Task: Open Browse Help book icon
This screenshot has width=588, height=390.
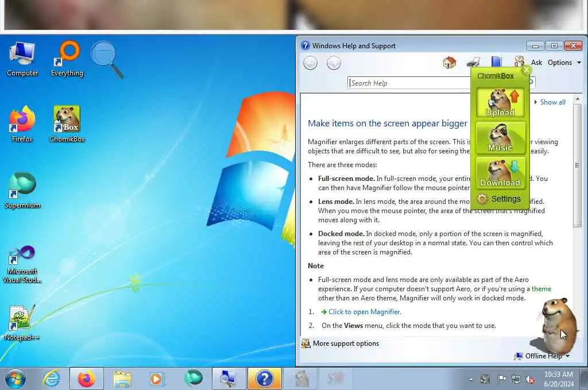Action: [497, 62]
